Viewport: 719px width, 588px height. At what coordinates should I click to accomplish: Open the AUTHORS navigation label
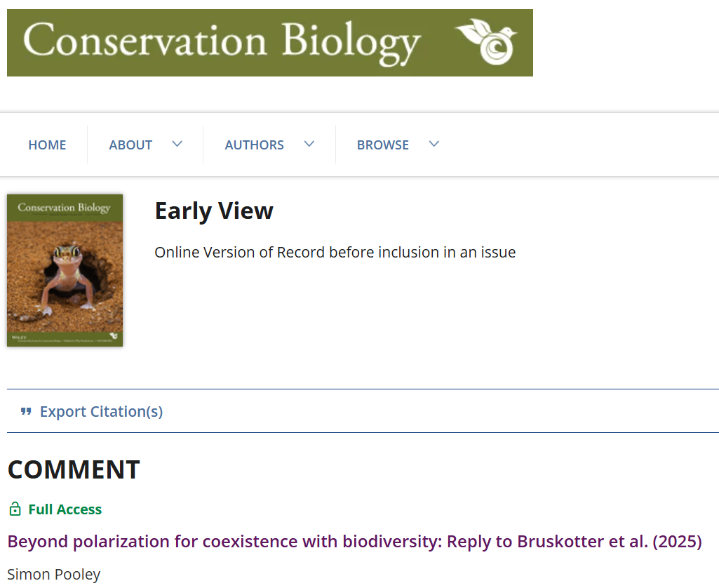click(x=254, y=145)
